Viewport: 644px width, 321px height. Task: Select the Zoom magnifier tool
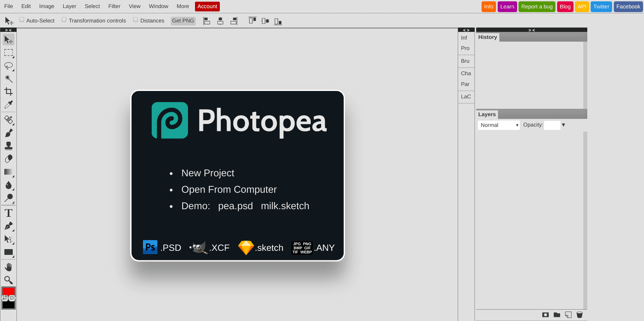pyautogui.click(x=8, y=280)
